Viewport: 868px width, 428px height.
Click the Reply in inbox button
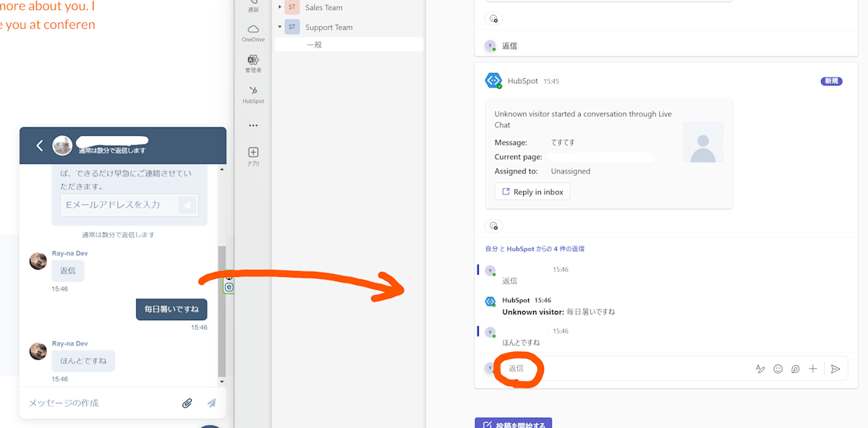(x=532, y=192)
